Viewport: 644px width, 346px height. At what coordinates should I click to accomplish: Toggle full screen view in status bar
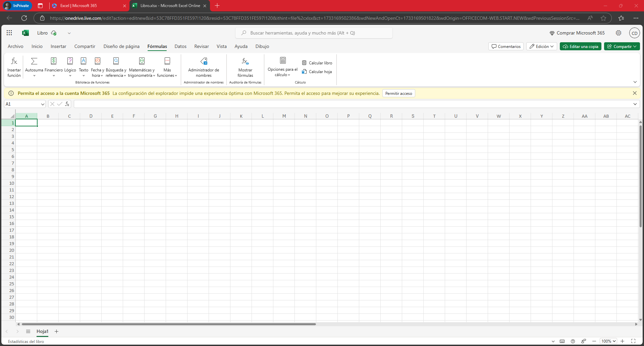click(633, 341)
